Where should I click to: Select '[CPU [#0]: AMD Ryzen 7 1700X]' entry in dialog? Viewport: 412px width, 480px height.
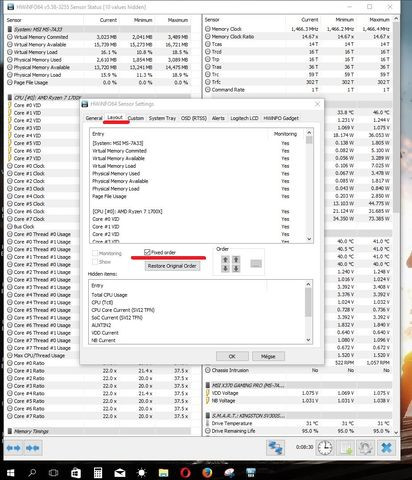pos(127,211)
